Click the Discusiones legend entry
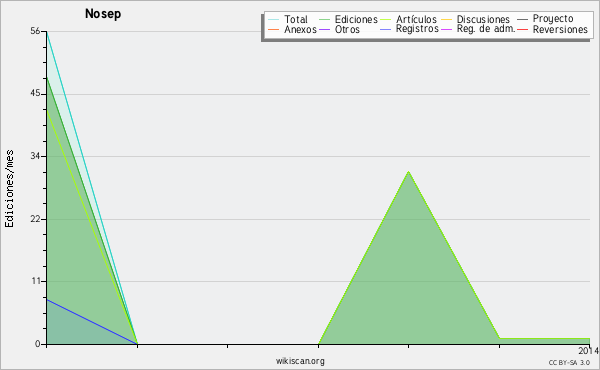The height and width of the screenshot is (370, 600). click(x=476, y=20)
